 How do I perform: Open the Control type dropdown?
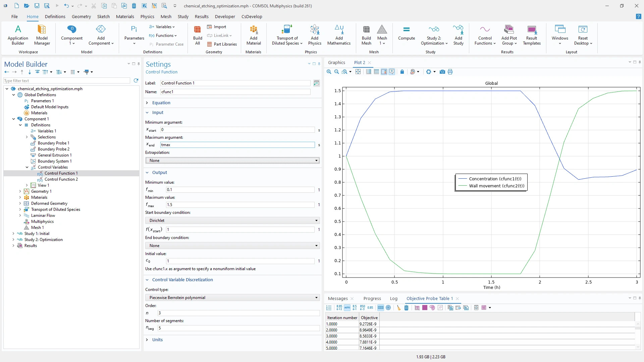(x=232, y=298)
